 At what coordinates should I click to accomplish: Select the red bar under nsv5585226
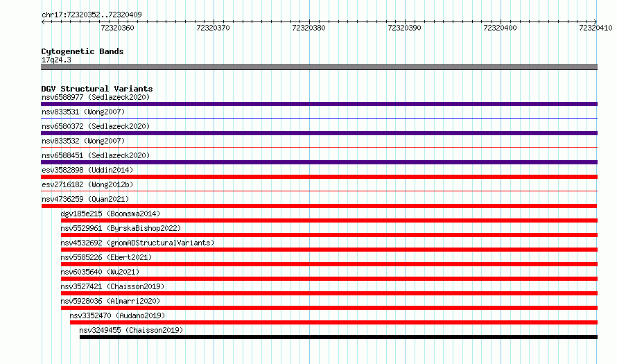click(x=329, y=264)
